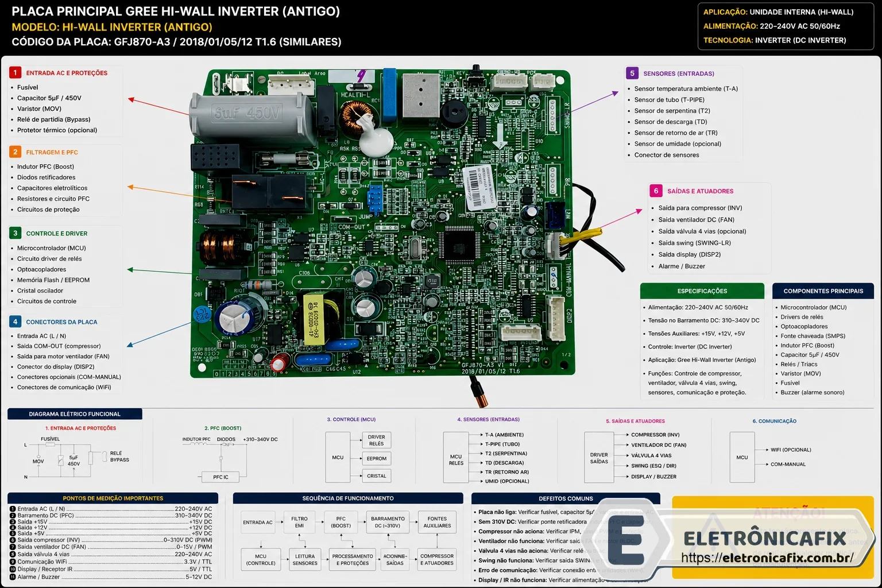Click 'Barramento DC (PFC)' measurement row
Image resolution: width=882 pixels, height=588 pixels.
coord(111,516)
